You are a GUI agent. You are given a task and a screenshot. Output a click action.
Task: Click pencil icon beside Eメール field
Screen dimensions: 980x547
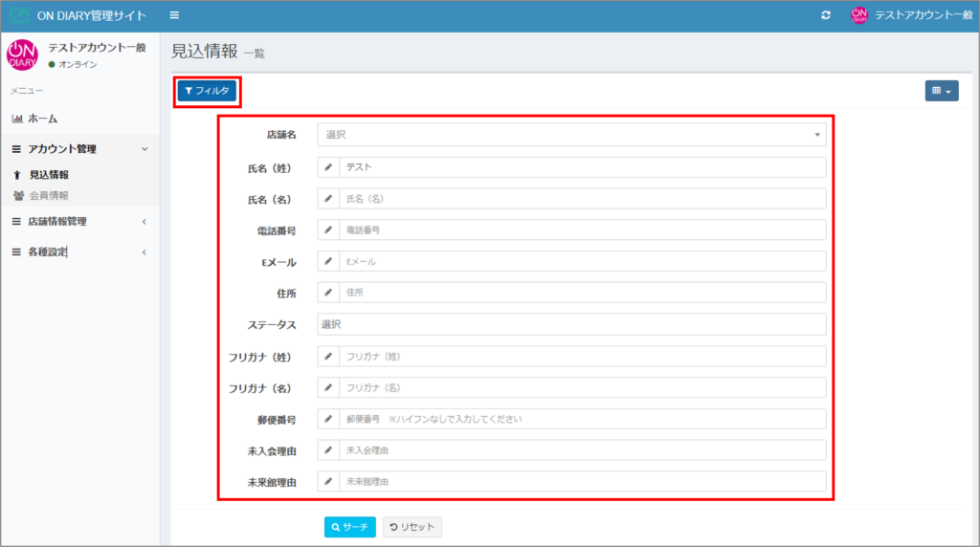click(x=328, y=262)
